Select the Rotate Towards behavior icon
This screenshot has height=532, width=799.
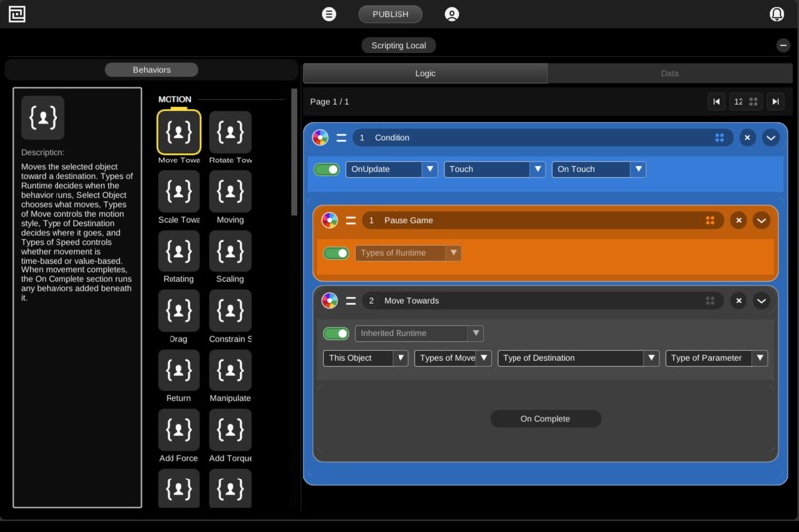coord(230,133)
